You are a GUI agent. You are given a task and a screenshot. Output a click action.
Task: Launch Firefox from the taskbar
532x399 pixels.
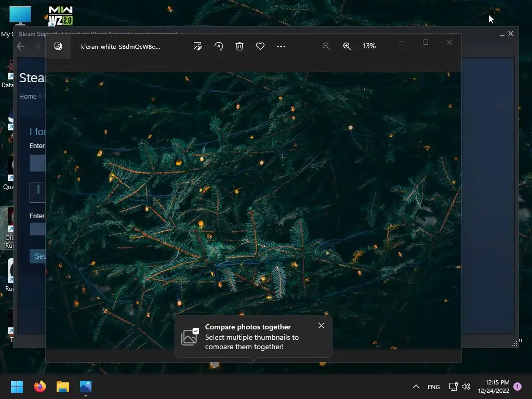coord(39,387)
